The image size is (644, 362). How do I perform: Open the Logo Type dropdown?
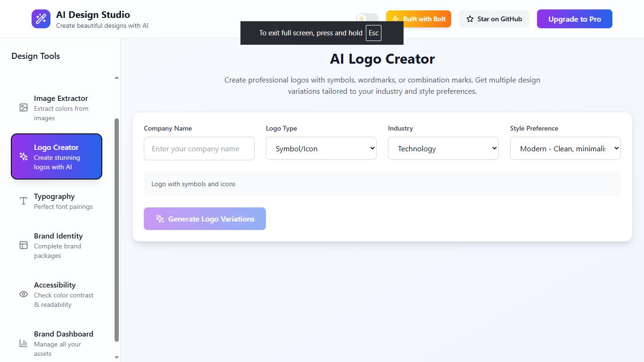(321, 148)
